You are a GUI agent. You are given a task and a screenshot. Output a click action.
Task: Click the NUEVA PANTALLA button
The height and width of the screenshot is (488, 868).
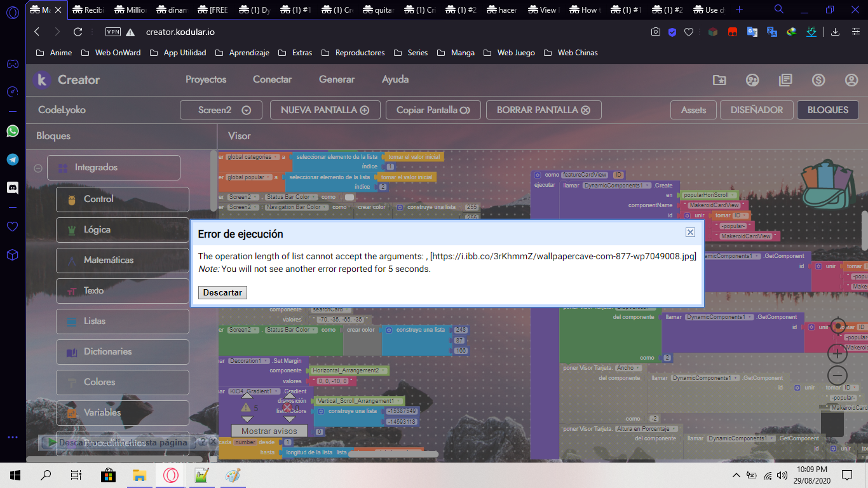tap(325, 110)
